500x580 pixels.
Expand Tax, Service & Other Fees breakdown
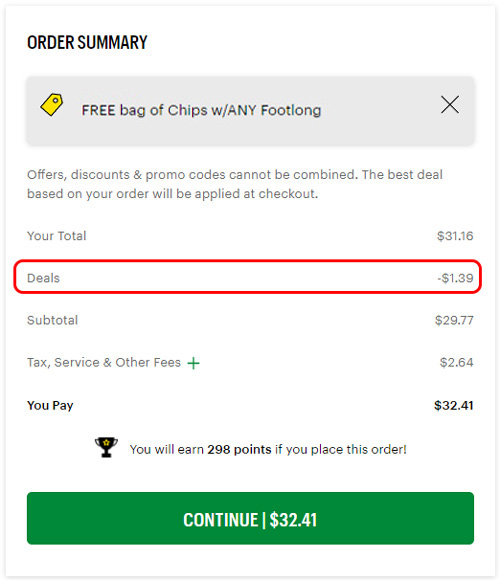193,363
